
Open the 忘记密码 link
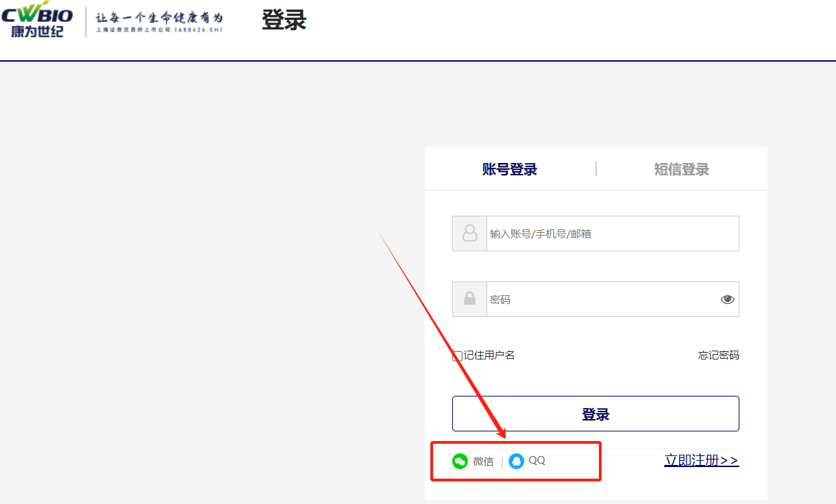pos(718,355)
